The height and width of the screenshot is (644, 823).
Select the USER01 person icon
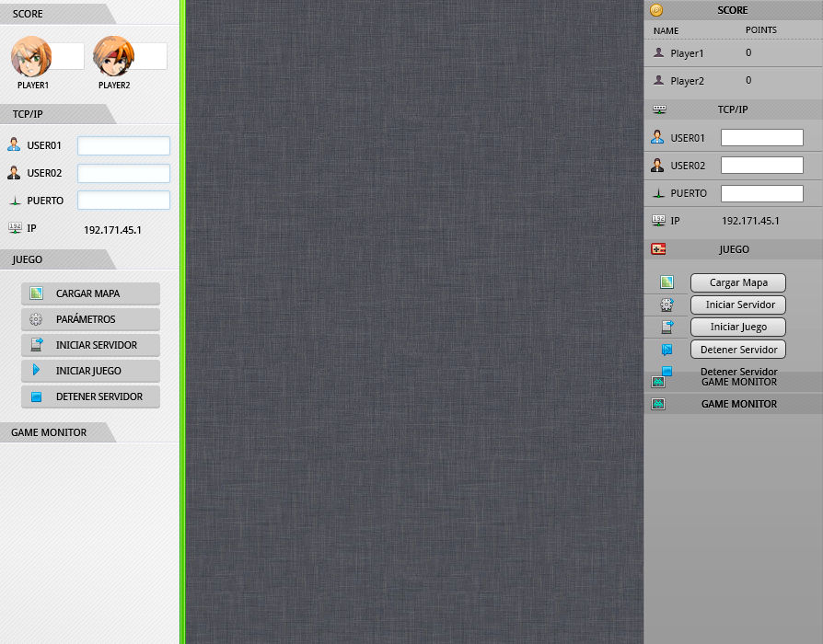click(14, 144)
